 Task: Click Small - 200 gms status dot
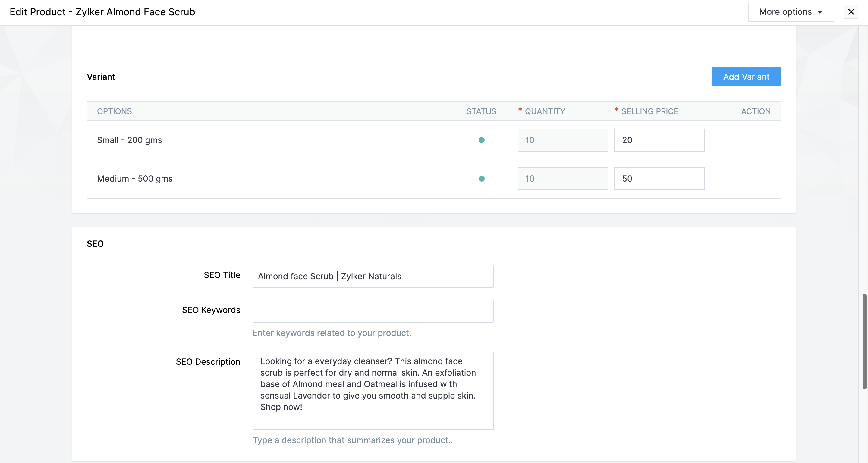(x=481, y=140)
